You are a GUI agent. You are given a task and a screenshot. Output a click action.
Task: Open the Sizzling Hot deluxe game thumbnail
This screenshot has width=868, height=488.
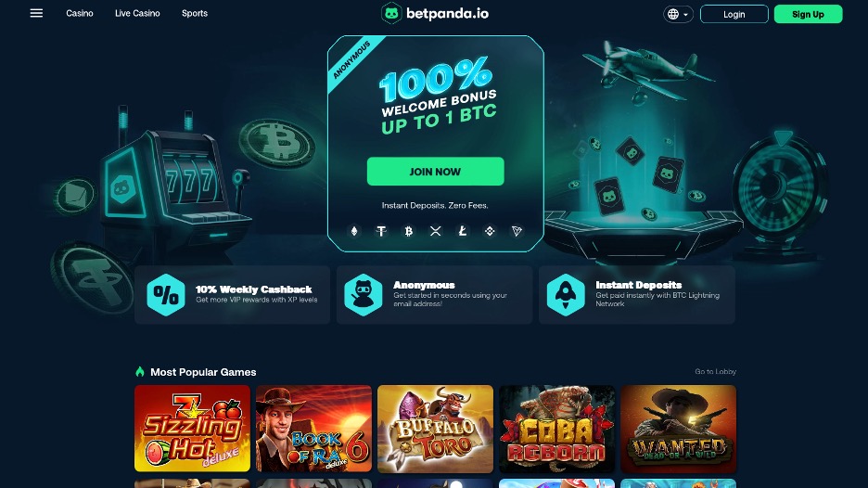(192, 429)
